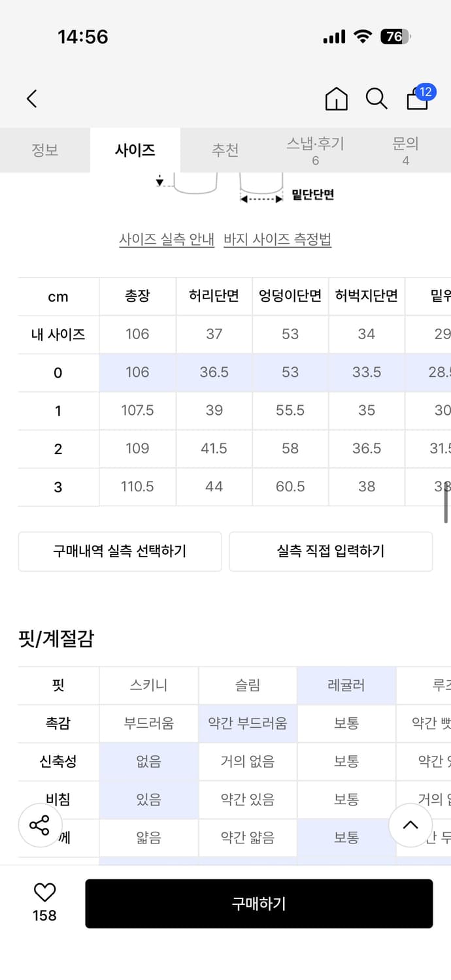
Task: Open the 추천 tab
Action: tap(225, 150)
